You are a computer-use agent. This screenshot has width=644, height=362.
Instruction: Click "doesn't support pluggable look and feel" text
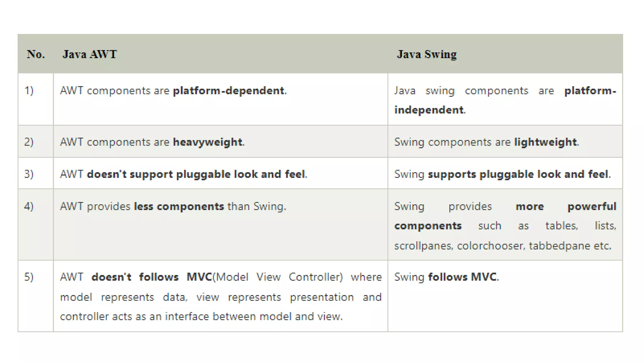pos(196,174)
